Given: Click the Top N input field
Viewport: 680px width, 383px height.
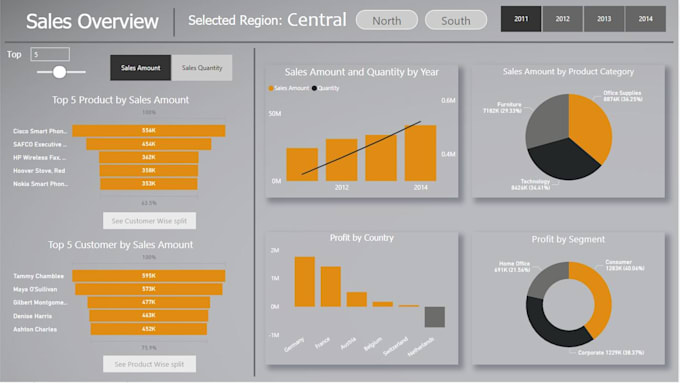Looking at the screenshot, I should (50, 54).
